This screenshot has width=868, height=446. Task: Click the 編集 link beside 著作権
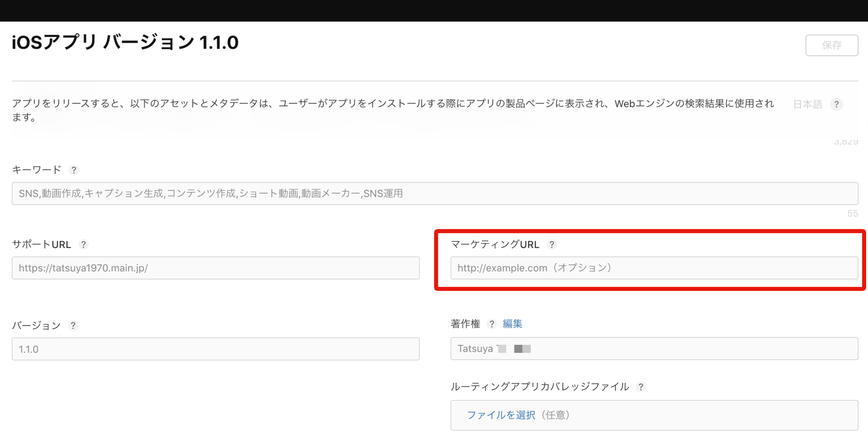click(512, 324)
